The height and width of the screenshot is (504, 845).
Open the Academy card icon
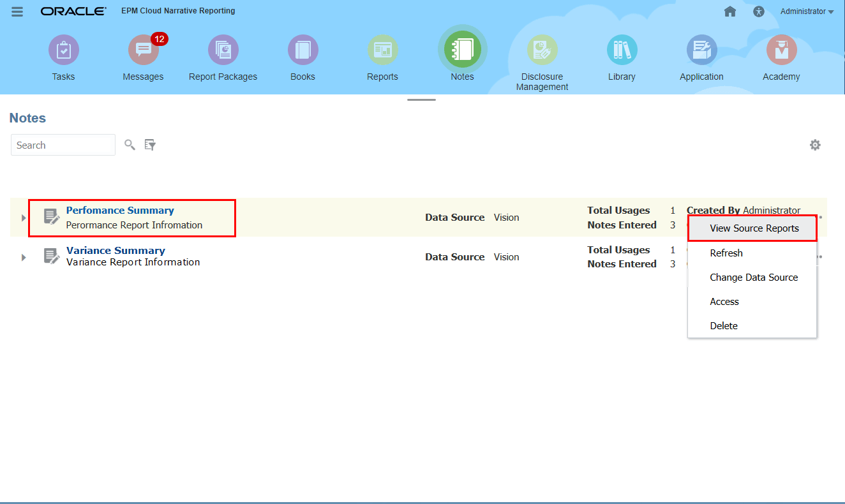[x=781, y=50]
